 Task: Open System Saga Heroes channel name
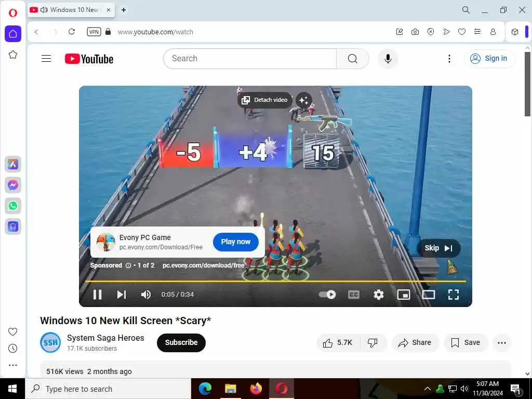pos(105,338)
